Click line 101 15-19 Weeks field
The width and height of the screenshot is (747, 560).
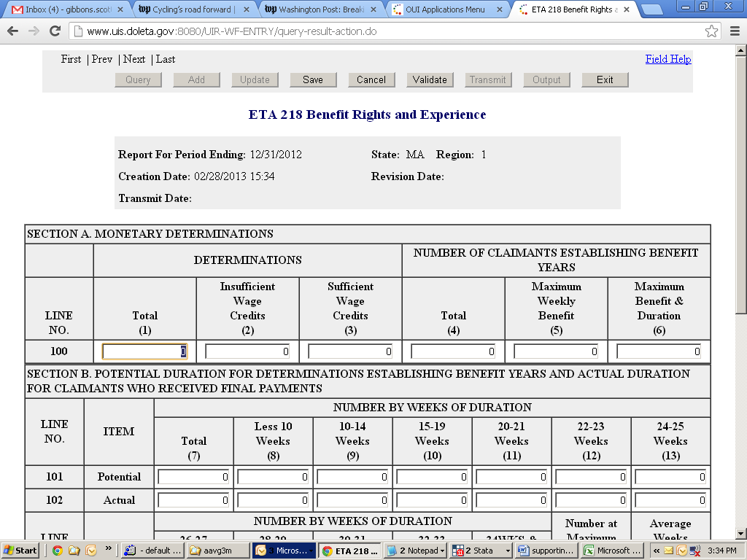(433, 477)
